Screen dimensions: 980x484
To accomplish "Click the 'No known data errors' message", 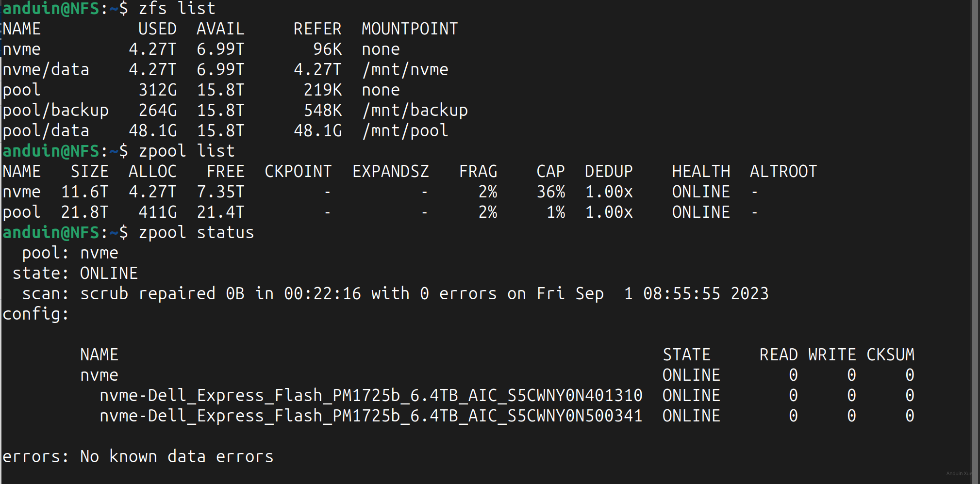I will pos(177,457).
